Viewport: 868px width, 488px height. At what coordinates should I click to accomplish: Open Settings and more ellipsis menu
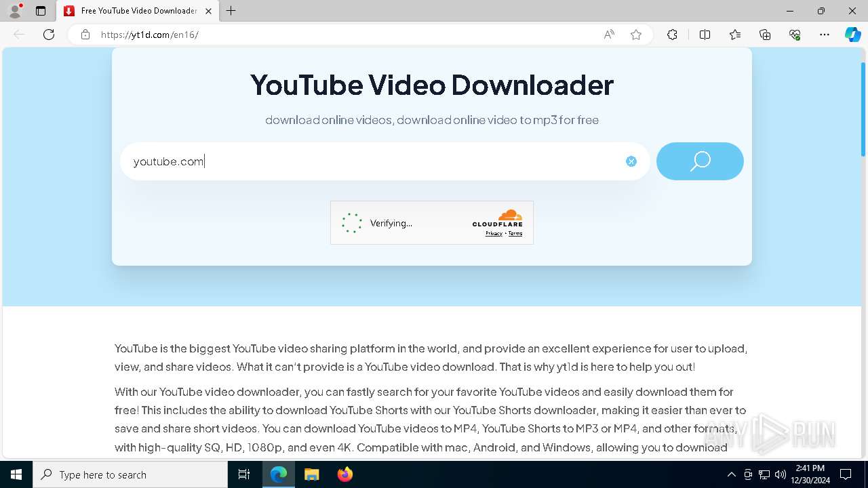[825, 35]
